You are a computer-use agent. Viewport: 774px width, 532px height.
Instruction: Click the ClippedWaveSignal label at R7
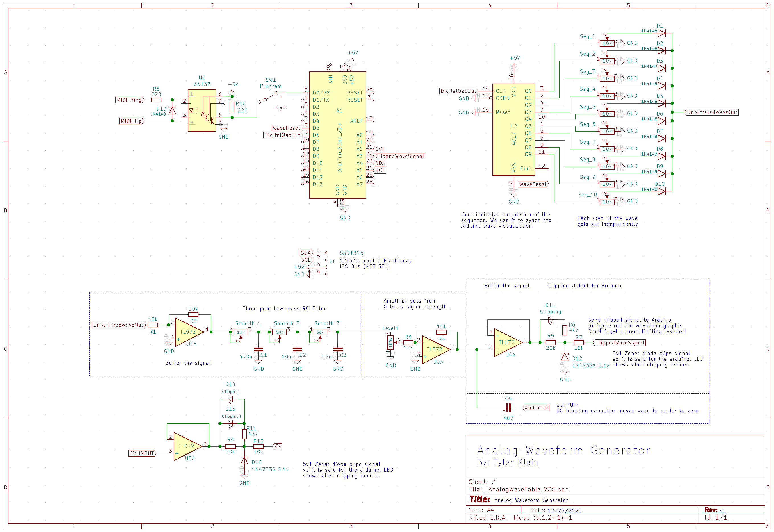pyautogui.click(x=620, y=343)
